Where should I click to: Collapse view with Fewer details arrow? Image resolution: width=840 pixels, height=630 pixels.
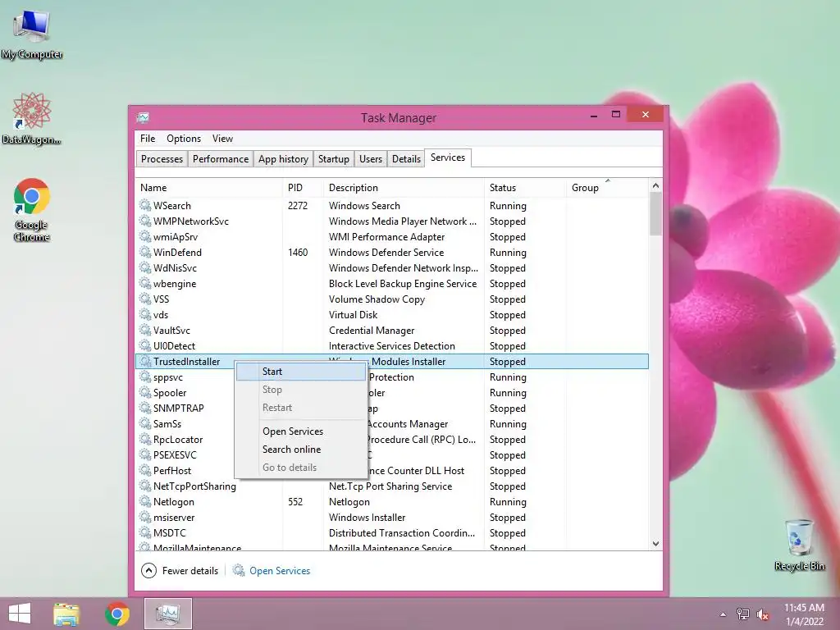[x=149, y=571]
